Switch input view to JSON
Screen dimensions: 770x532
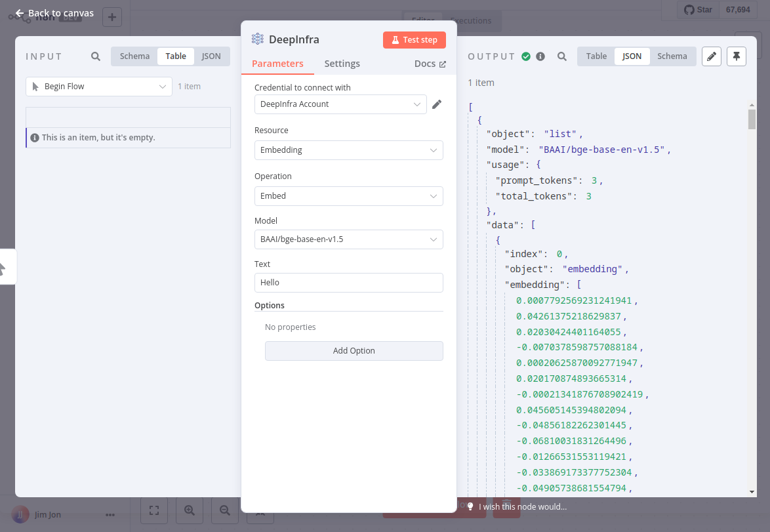point(211,56)
